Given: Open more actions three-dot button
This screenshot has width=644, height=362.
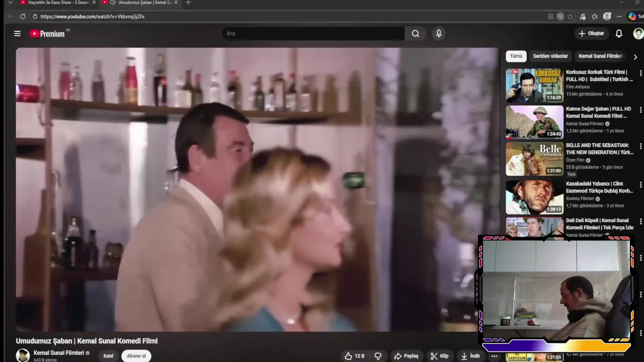Looking at the screenshot, I should (494, 356).
